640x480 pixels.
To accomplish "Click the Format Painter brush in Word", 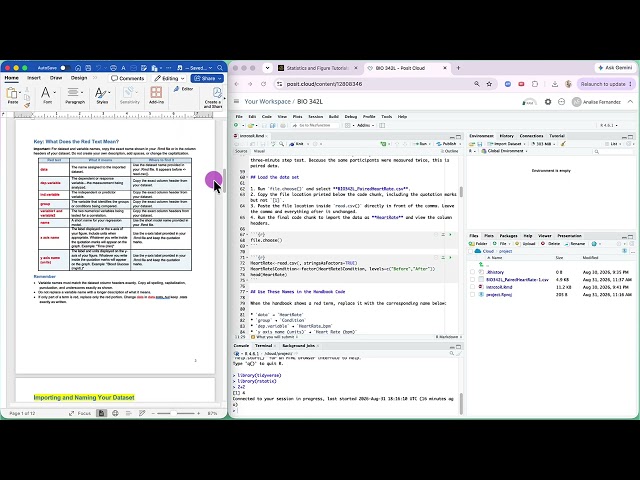I will (27, 105).
